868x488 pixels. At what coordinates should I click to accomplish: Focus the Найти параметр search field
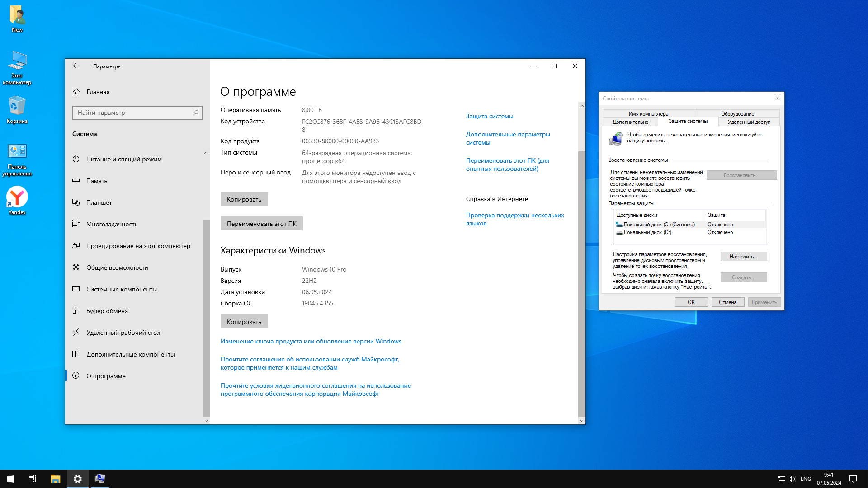[x=131, y=113]
